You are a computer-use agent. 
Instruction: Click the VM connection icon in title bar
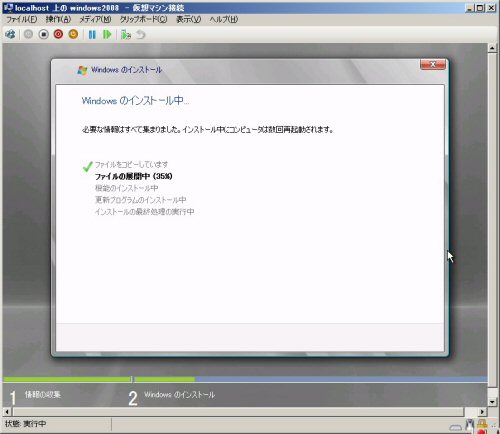(x=8, y=7)
